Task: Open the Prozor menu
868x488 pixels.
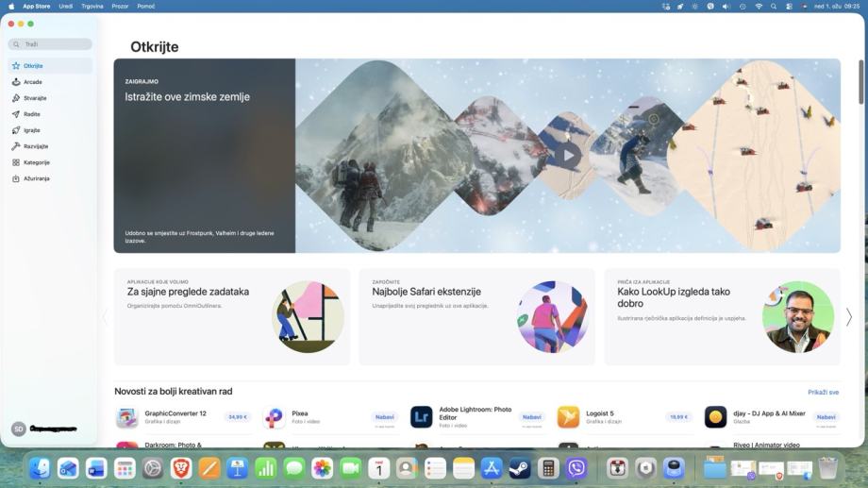Action: (120, 6)
